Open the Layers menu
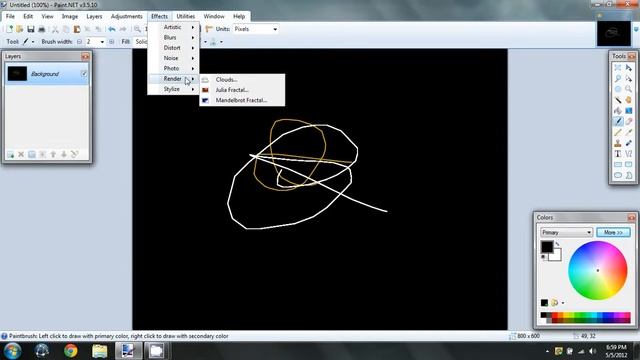Viewport: 640px width, 360px height. [94, 16]
